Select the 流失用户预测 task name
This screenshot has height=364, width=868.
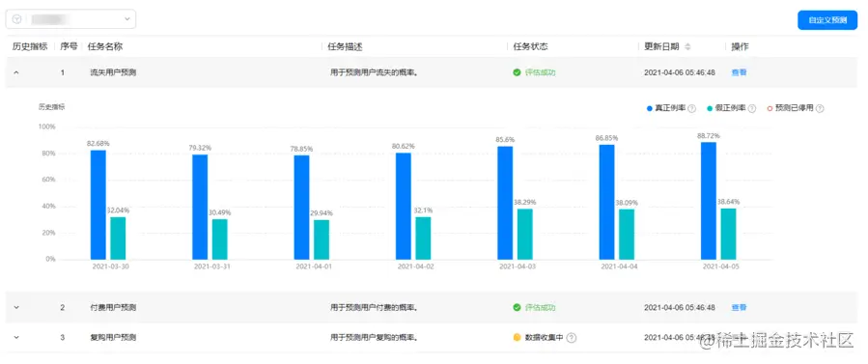click(113, 72)
